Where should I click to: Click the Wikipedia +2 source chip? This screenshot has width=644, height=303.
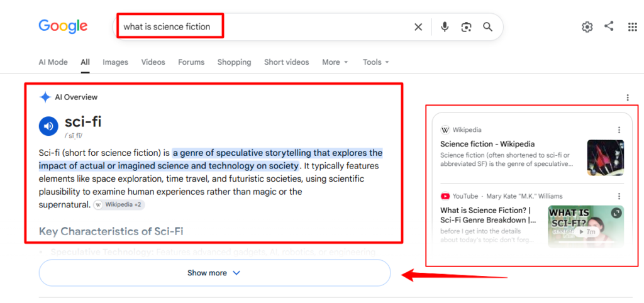pyautogui.click(x=119, y=204)
